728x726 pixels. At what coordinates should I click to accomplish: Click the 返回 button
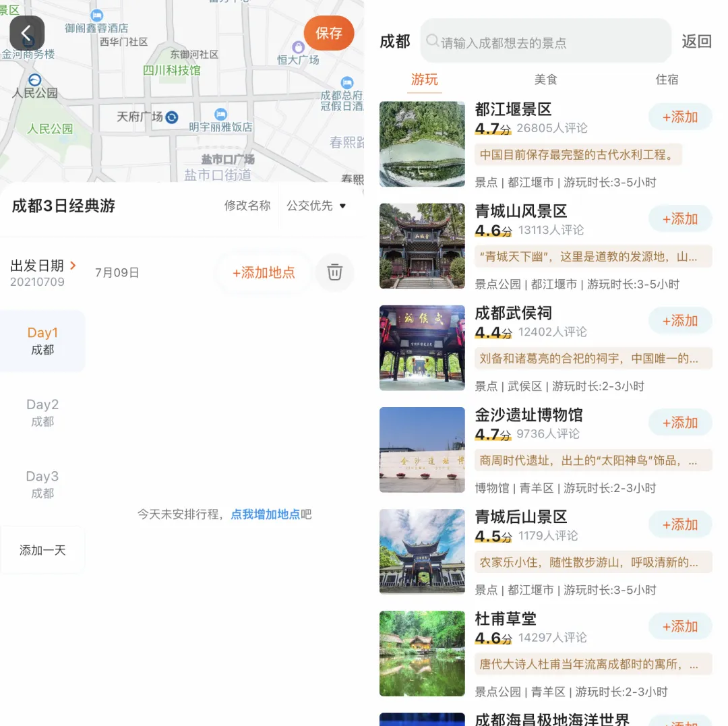[696, 41]
